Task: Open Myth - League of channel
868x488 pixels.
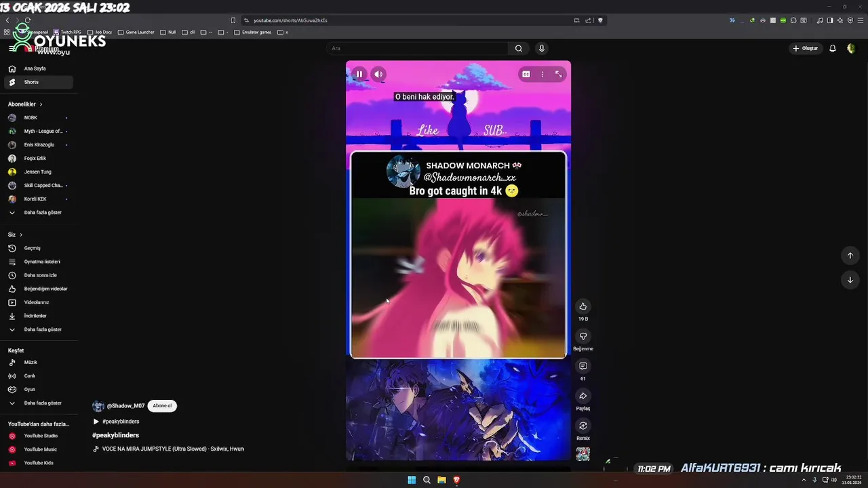Action: 39,131
